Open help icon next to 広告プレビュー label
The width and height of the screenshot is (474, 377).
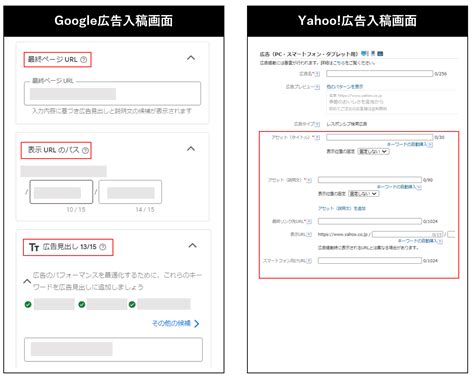pyautogui.click(x=318, y=87)
